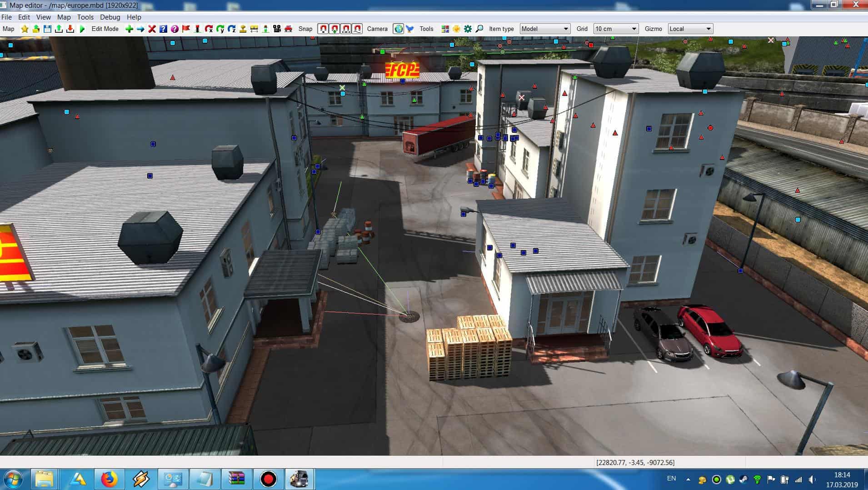Click the yellow star new map icon

coord(25,29)
